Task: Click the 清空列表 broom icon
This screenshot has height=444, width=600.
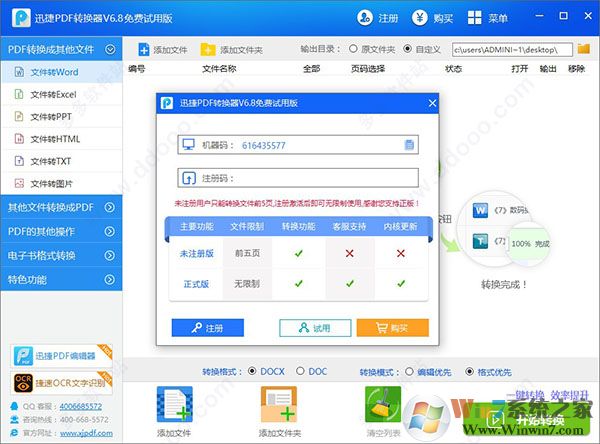Action: tap(383, 404)
